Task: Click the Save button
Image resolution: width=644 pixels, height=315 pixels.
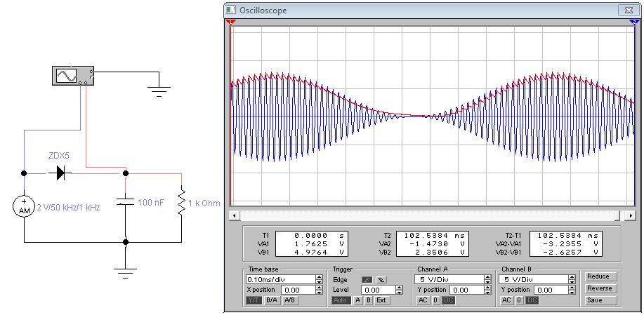Action: 600,300
